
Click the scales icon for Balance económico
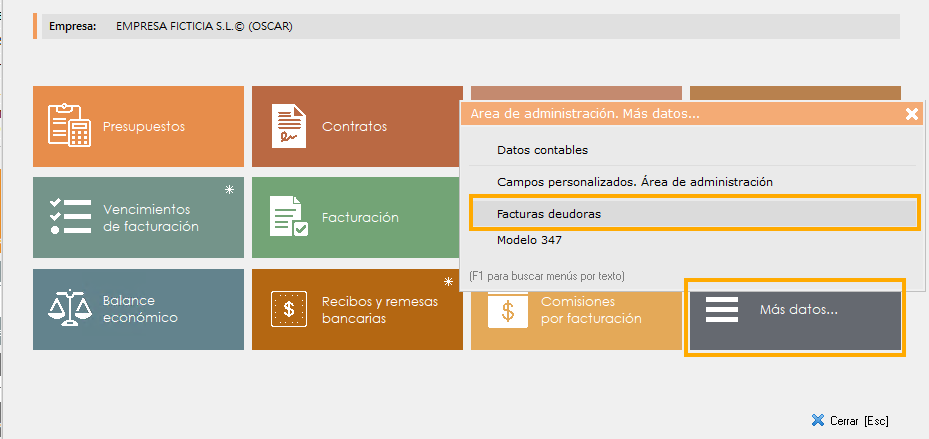click(70, 308)
